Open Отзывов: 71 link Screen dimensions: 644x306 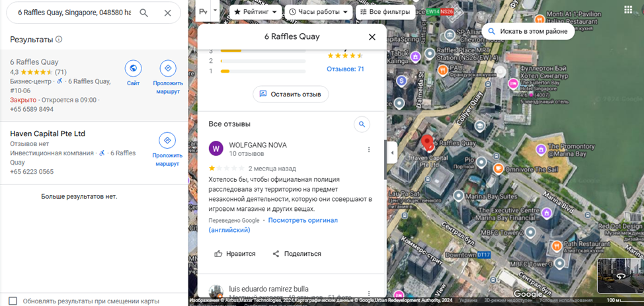pyautogui.click(x=345, y=69)
